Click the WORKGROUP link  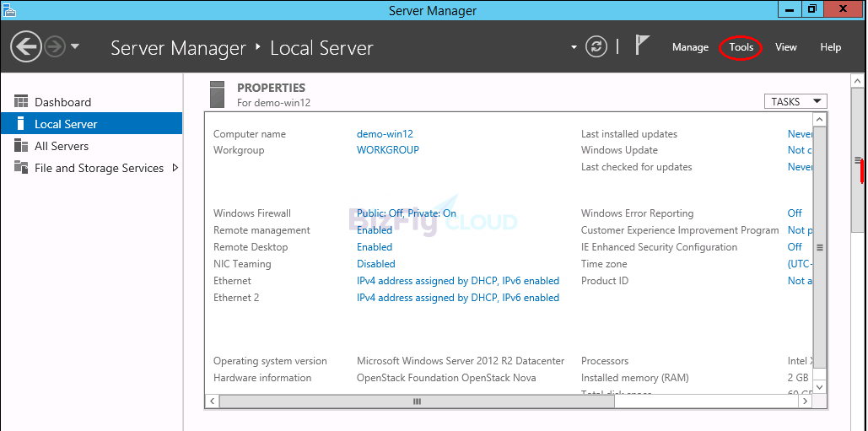pyautogui.click(x=387, y=150)
